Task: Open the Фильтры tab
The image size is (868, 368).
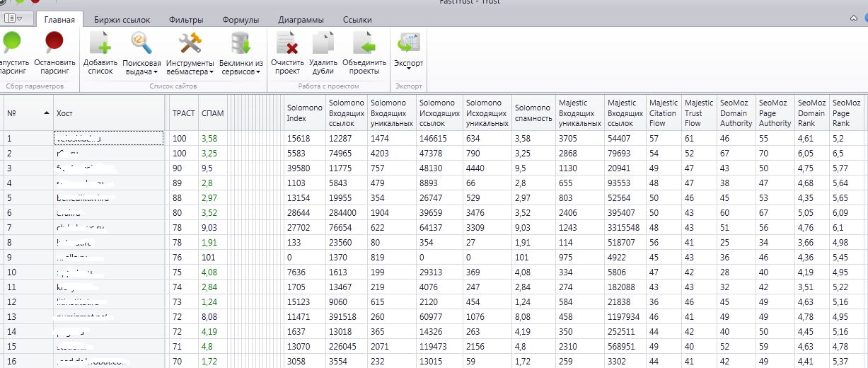Action: pyautogui.click(x=187, y=20)
